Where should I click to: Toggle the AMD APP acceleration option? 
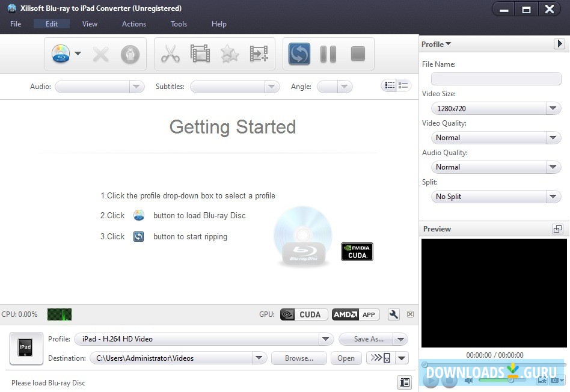click(x=355, y=314)
